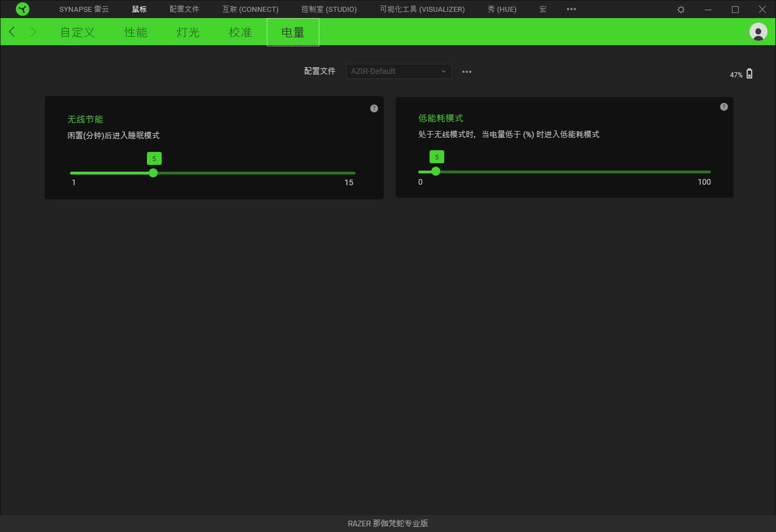The width and height of the screenshot is (776, 532).
Task: Open the AZIR-Default profile dropdown
Action: coord(399,71)
